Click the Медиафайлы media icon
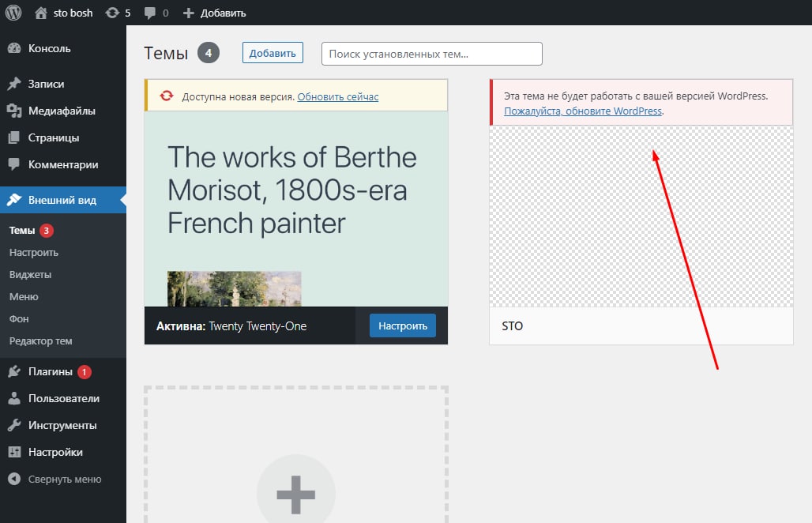812x523 pixels. 14,111
